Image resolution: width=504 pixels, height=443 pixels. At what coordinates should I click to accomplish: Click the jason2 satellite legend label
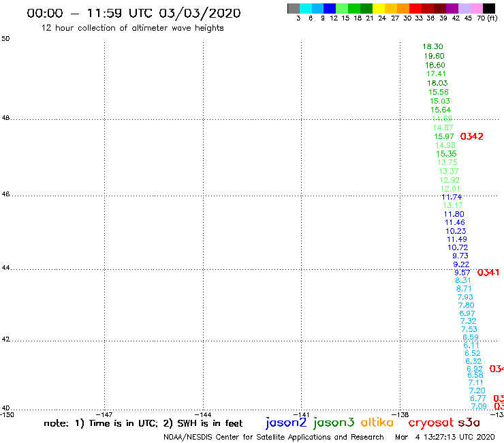point(286,423)
